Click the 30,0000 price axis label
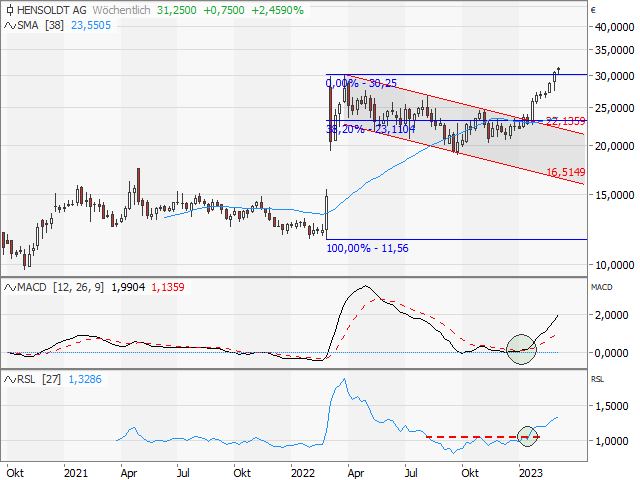 [x=615, y=76]
